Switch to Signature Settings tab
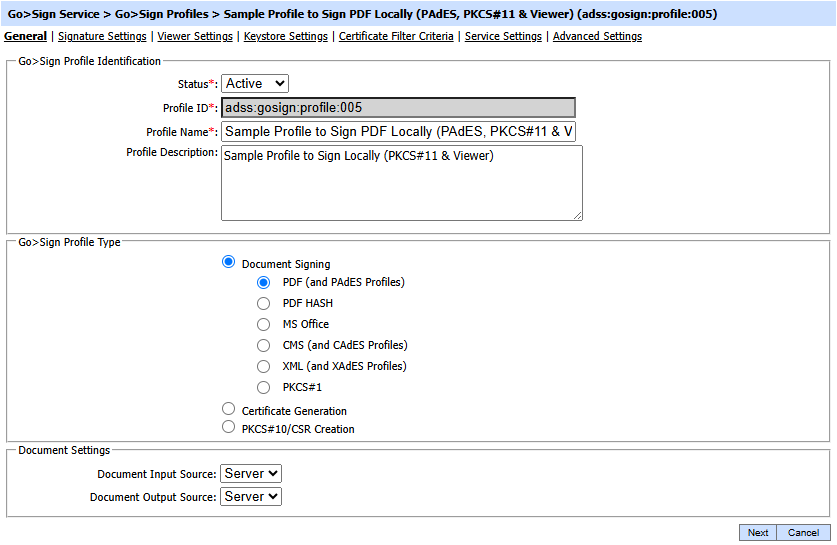Image resolution: width=837 pixels, height=545 pixels. click(x=102, y=36)
